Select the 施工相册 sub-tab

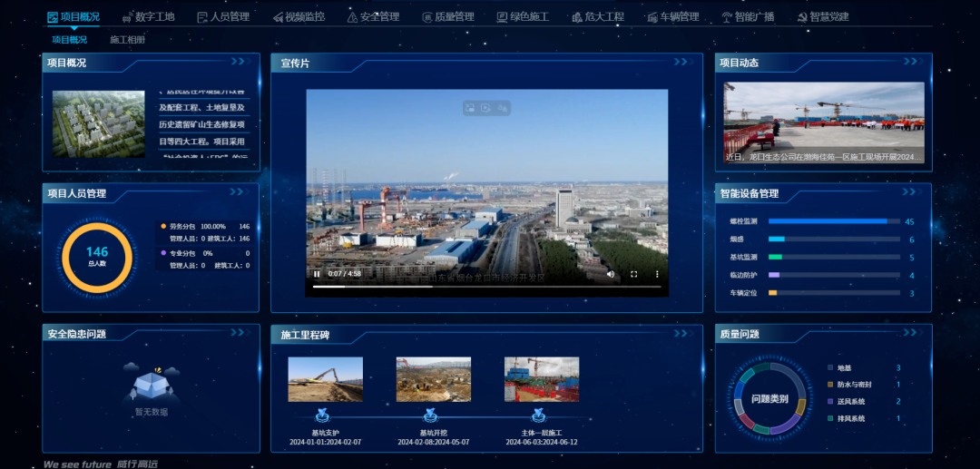coord(127,40)
